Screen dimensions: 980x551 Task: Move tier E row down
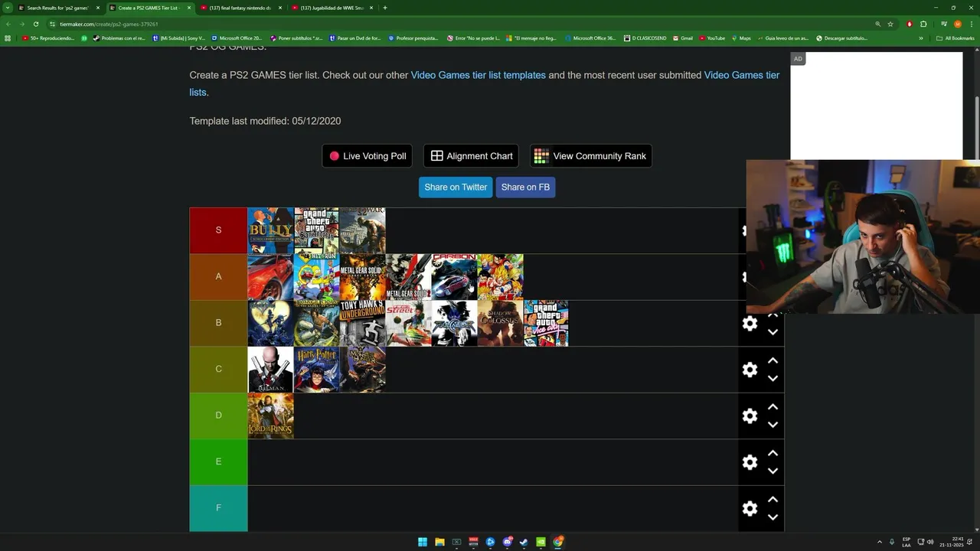coord(773,471)
